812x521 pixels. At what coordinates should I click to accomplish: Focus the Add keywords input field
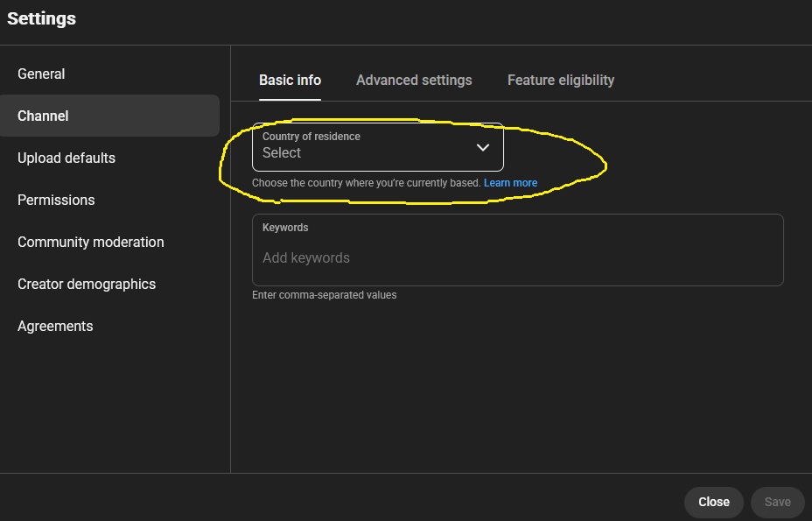(x=518, y=250)
